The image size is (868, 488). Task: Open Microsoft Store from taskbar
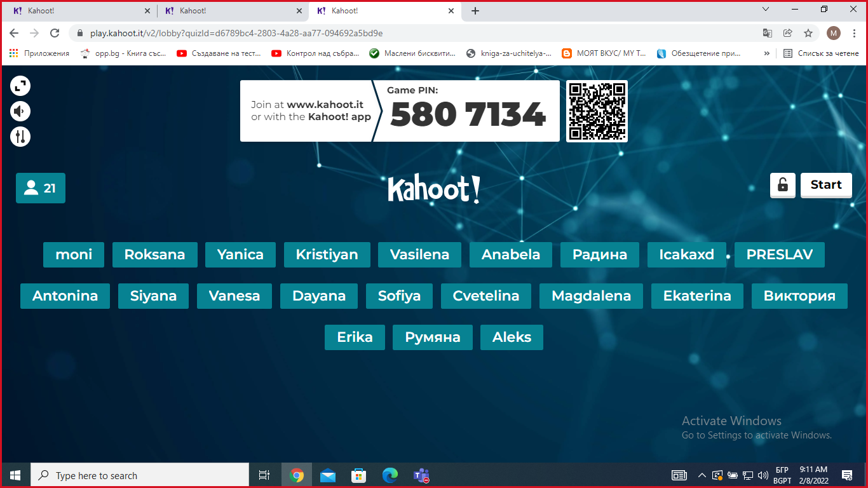(358, 475)
